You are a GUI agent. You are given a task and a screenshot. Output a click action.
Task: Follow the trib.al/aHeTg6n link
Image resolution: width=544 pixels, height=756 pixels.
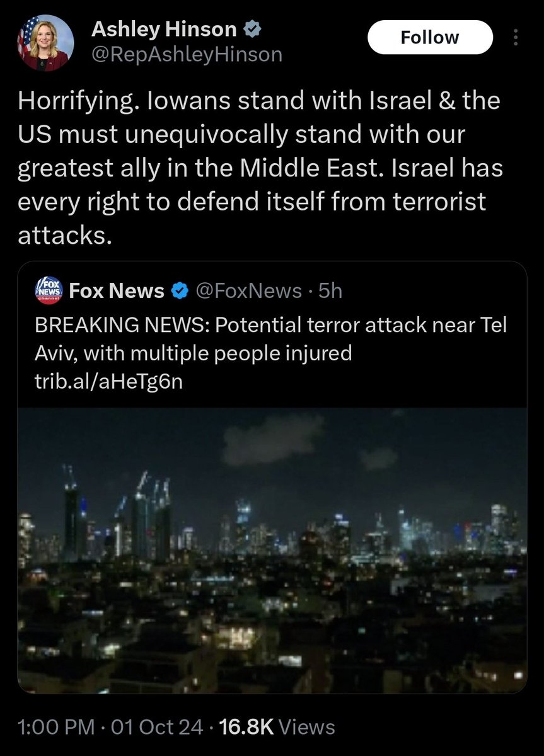coord(108,382)
